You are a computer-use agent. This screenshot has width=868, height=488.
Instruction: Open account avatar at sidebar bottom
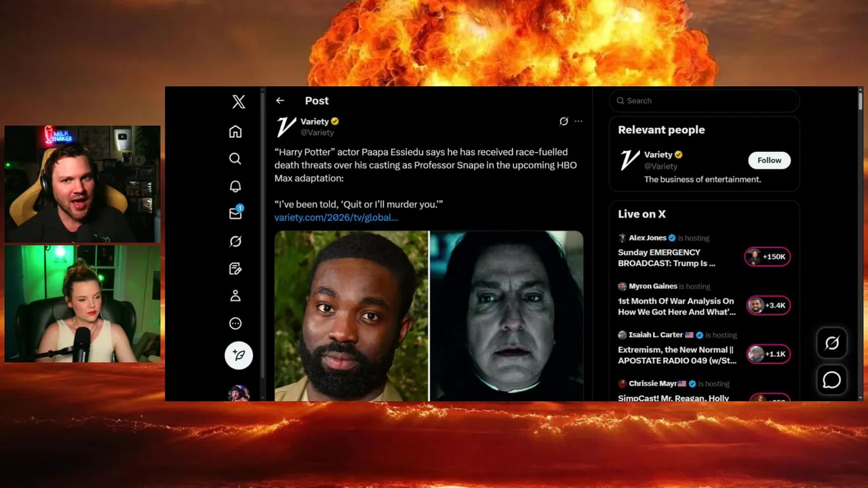click(239, 393)
